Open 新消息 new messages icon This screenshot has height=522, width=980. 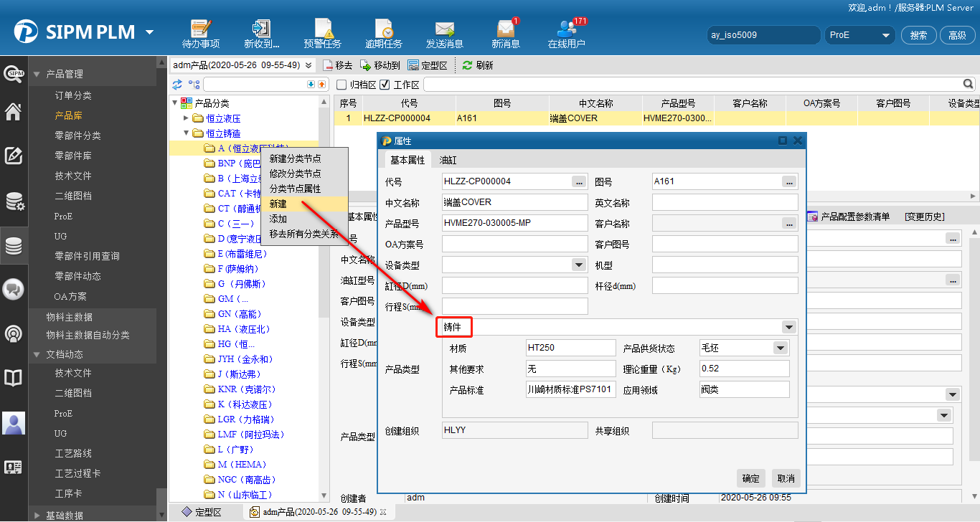[x=505, y=34]
